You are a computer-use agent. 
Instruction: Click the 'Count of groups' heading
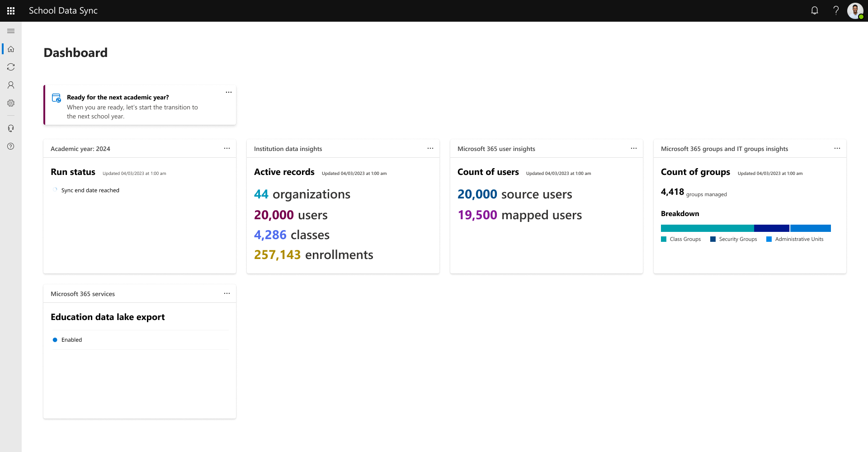tap(695, 172)
